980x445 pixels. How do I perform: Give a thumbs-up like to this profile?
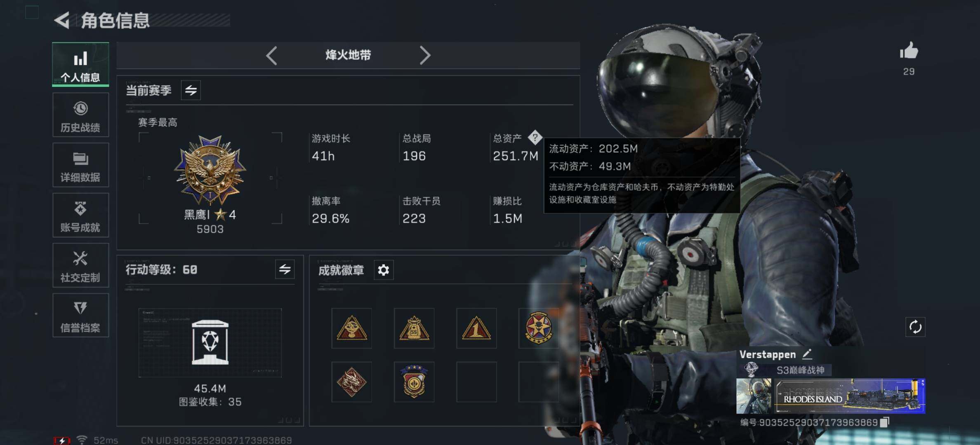[909, 51]
